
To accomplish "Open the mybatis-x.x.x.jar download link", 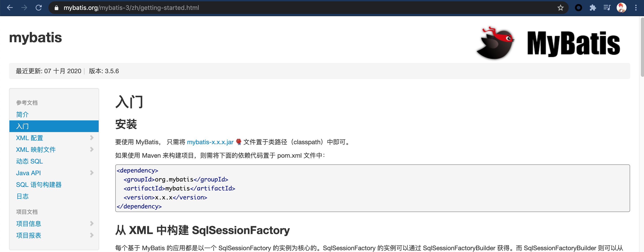I will [x=210, y=142].
